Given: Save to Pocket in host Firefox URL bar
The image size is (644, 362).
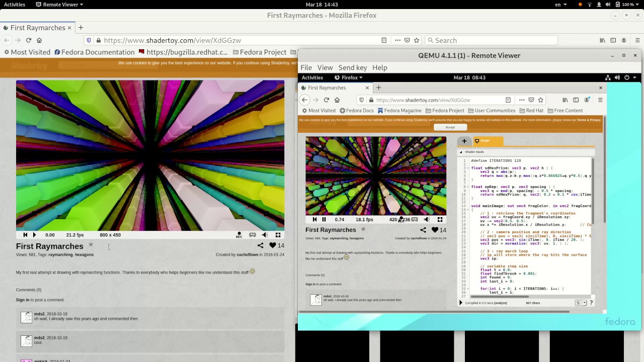Looking at the screenshot, I should point(408,40).
